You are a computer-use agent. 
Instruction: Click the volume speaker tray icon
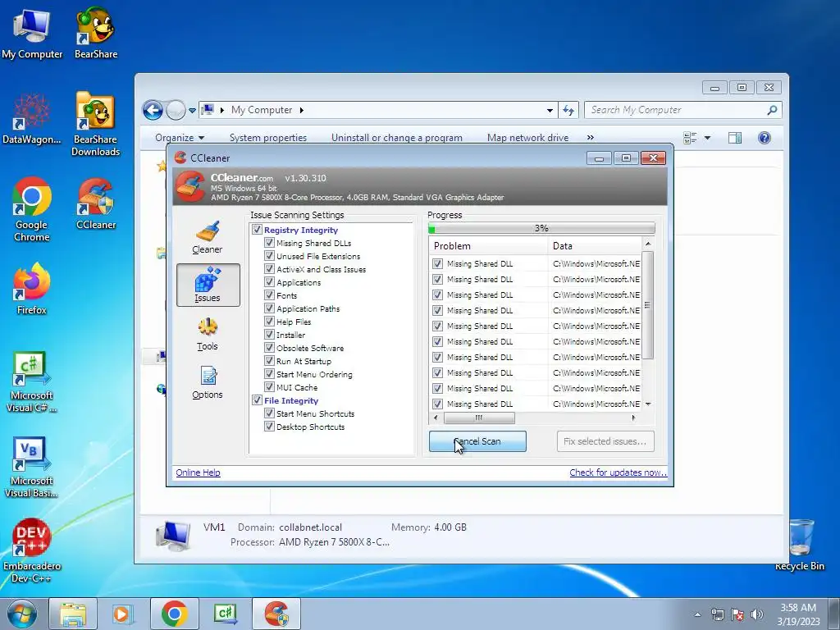(757, 614)
